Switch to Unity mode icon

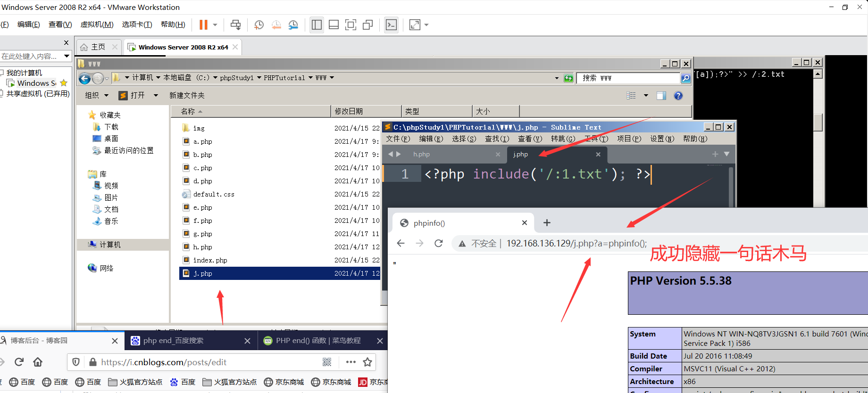[368, 25]
